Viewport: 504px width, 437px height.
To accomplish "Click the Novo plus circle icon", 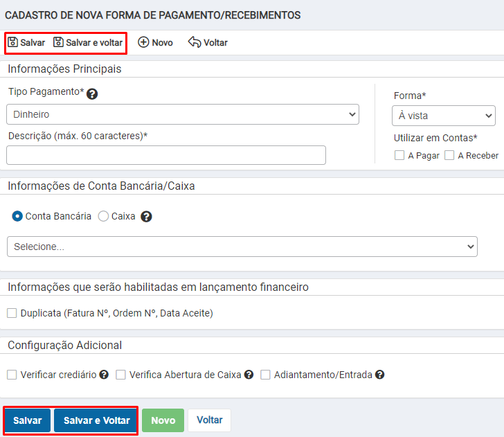I will pyautogui.click(x=143, y=42).
